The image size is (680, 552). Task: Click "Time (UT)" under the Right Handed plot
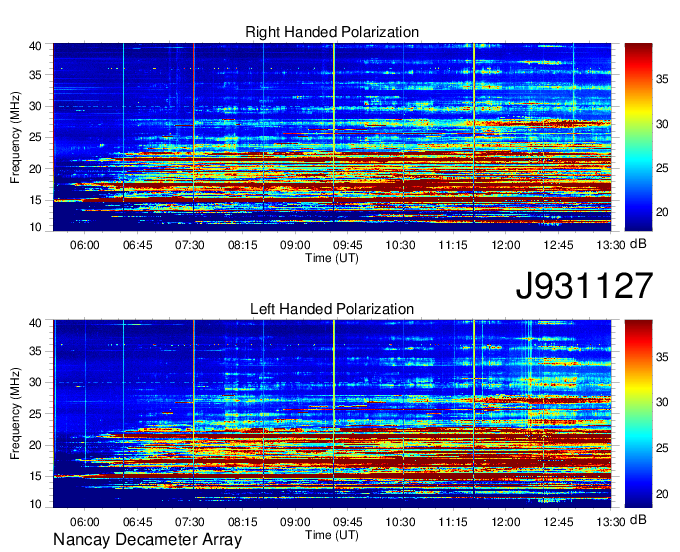coord(332,258)
